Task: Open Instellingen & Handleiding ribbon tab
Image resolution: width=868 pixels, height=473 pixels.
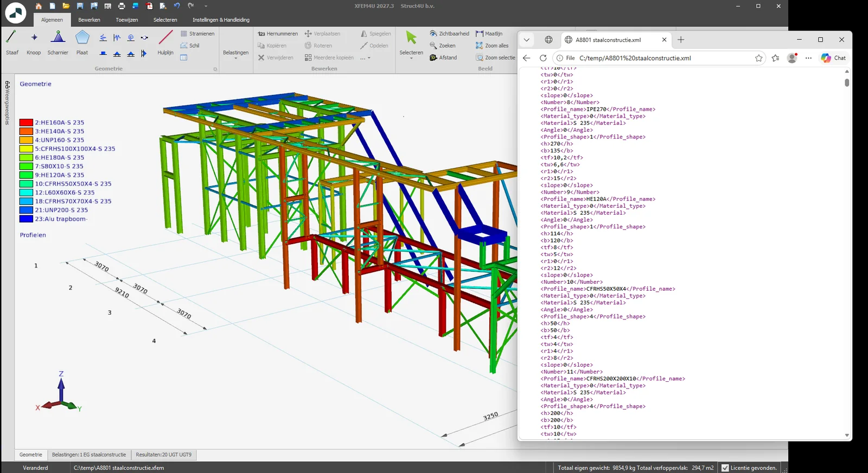Action: pos(221,20)
